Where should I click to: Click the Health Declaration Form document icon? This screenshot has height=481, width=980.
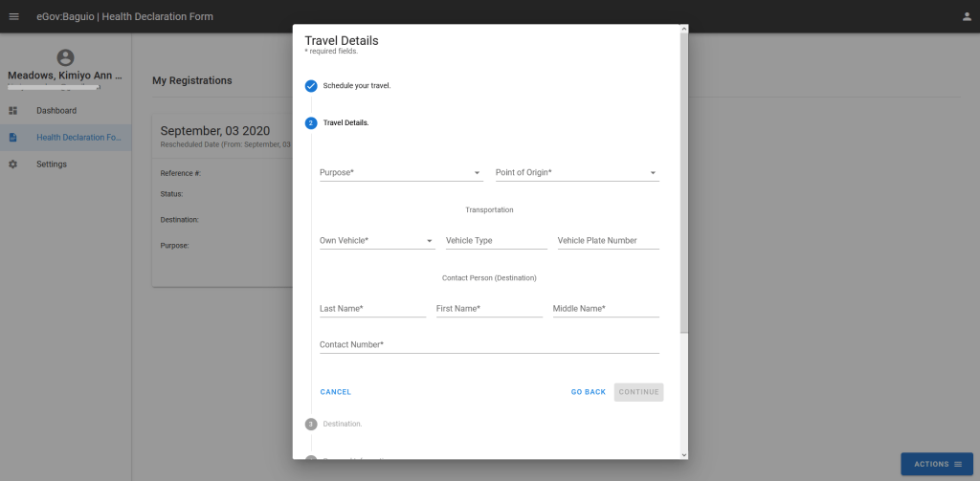coord(13,138)
